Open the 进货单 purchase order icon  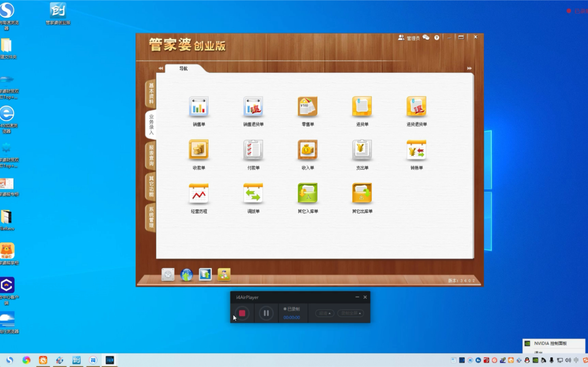[362, 107]
